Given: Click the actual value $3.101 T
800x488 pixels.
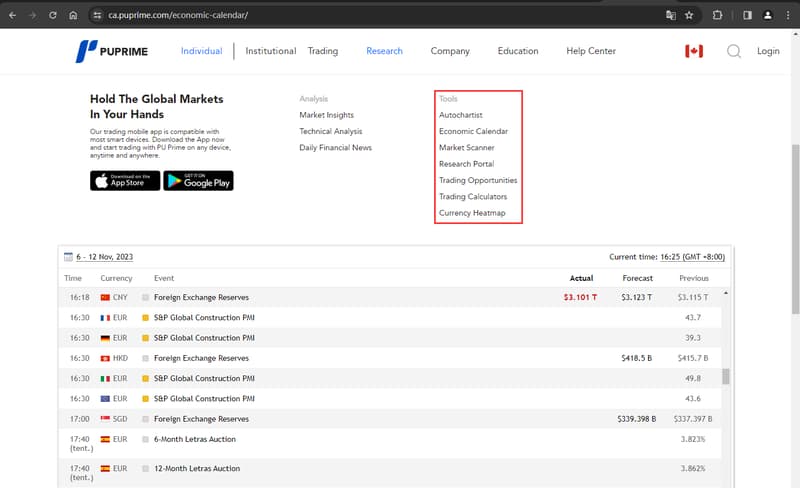Looking at the screenshot, I should tap(580, 297).
